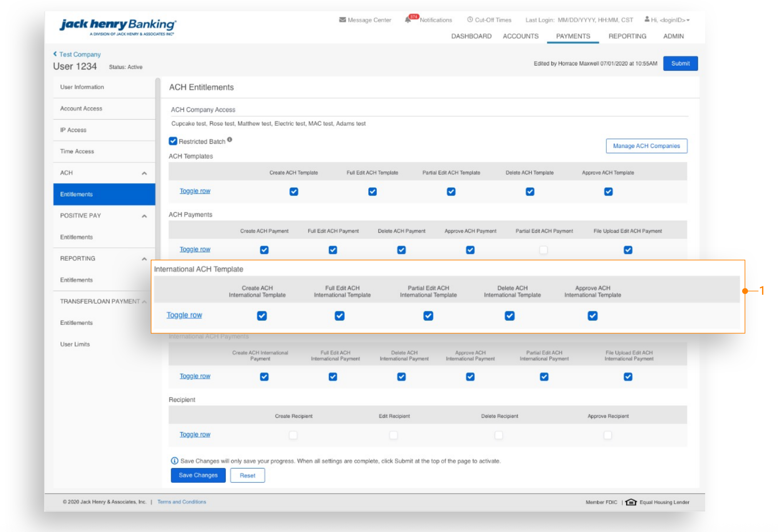The width and height of the screenshot is (778, 532).
Task: Enable the Edit Recipient checkbox
Action: (x=394, y=435)
